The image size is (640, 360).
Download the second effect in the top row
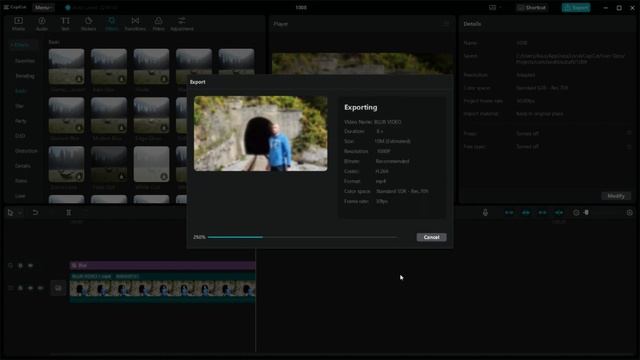121,79
